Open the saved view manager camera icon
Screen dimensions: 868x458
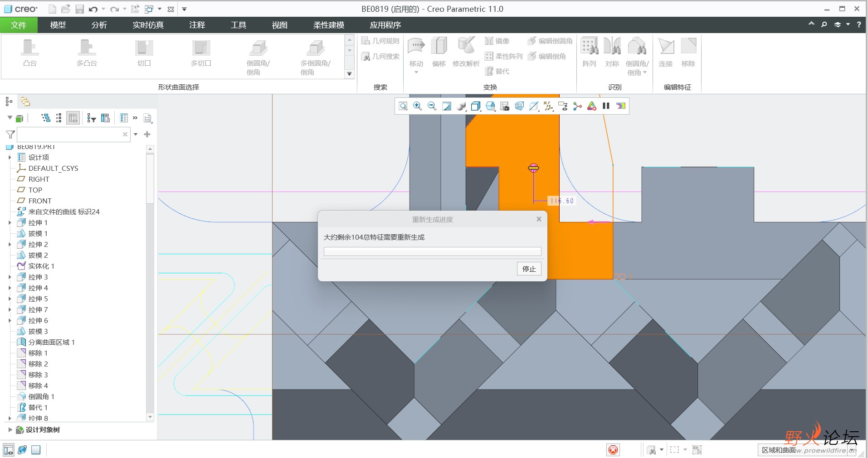coord(504,106)
